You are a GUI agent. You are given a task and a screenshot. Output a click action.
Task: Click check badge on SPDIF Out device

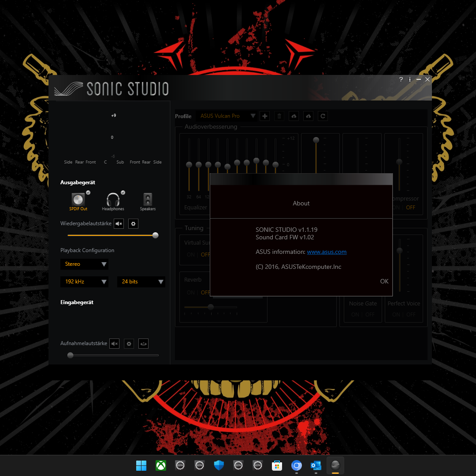click(x=88, y=193)
